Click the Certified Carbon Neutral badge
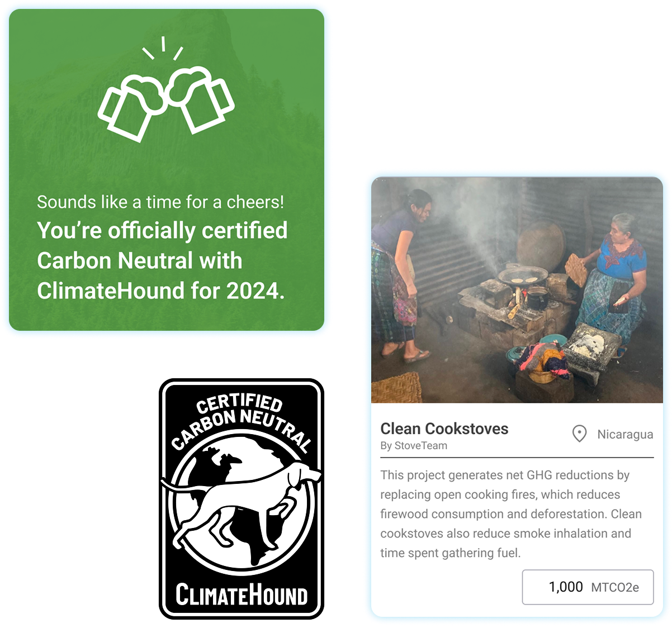672x628 pixels. point(242,499)
